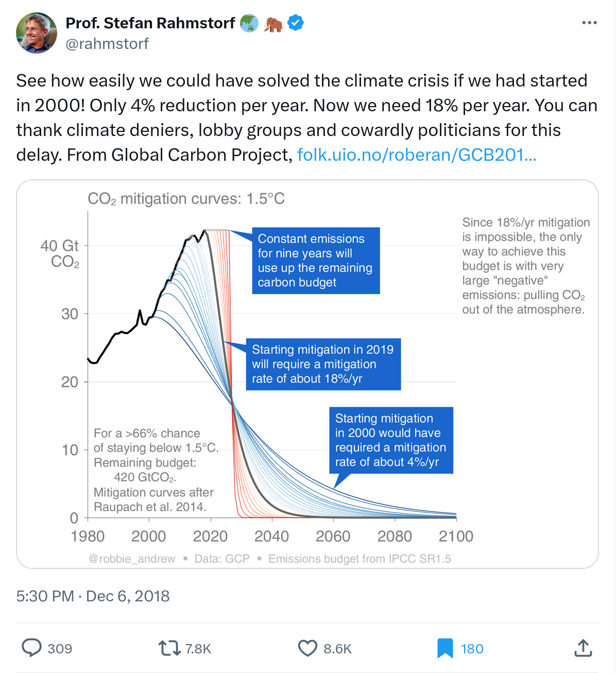Click the 5:30 PM Dec 6, 2018 timestamp
Screen dimensions: 616x673
point(93,596)
